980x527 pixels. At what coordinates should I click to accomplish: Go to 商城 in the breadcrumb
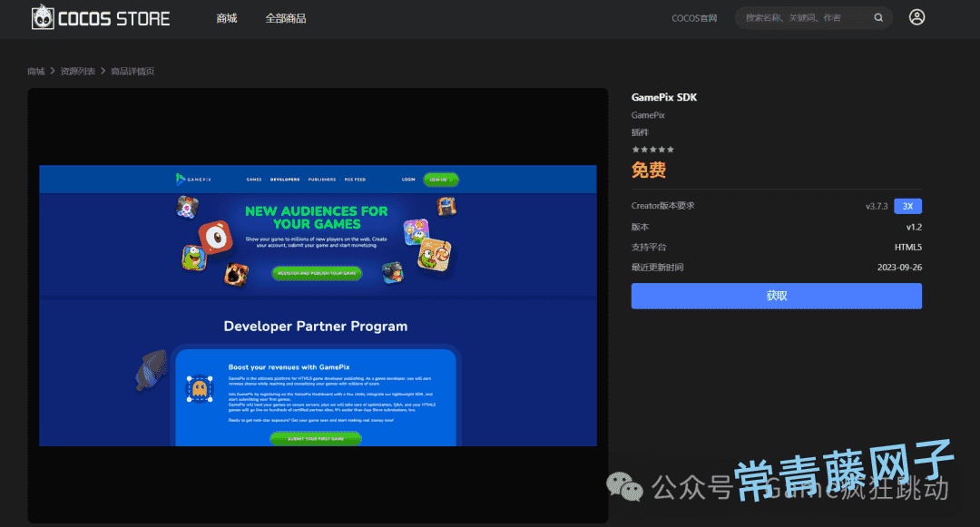click(x=36, y=71)
